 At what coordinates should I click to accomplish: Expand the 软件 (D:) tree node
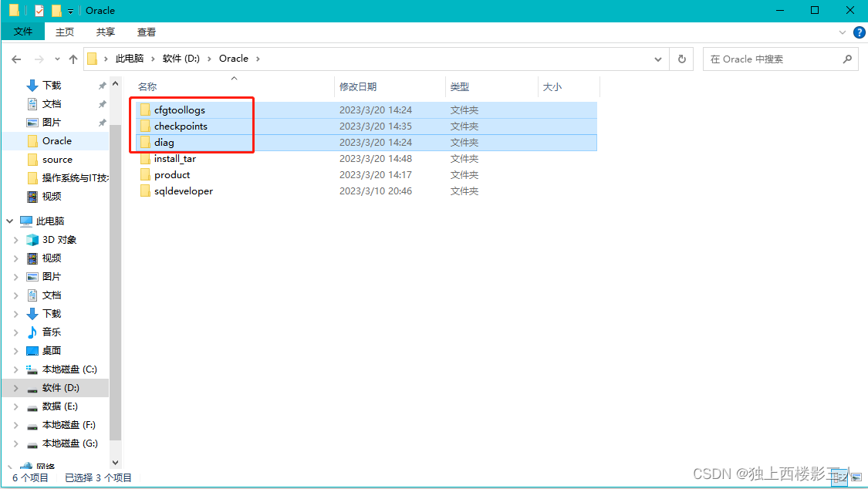pyautogui.click(x=16, y=388)
